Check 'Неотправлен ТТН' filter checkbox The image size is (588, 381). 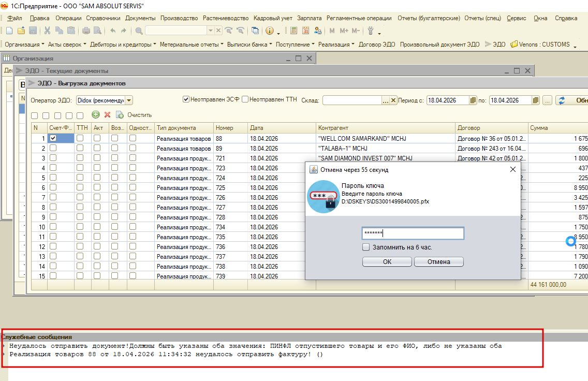tap(245, 99)
